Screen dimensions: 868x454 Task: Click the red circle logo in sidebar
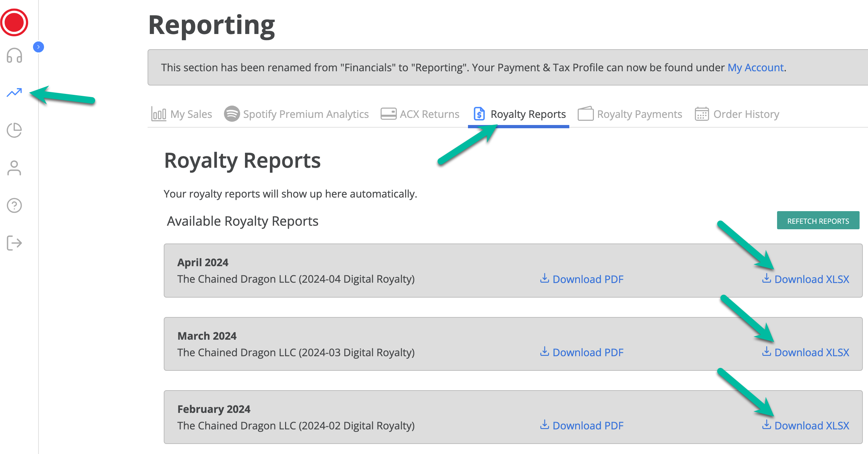tap(14, 22)
